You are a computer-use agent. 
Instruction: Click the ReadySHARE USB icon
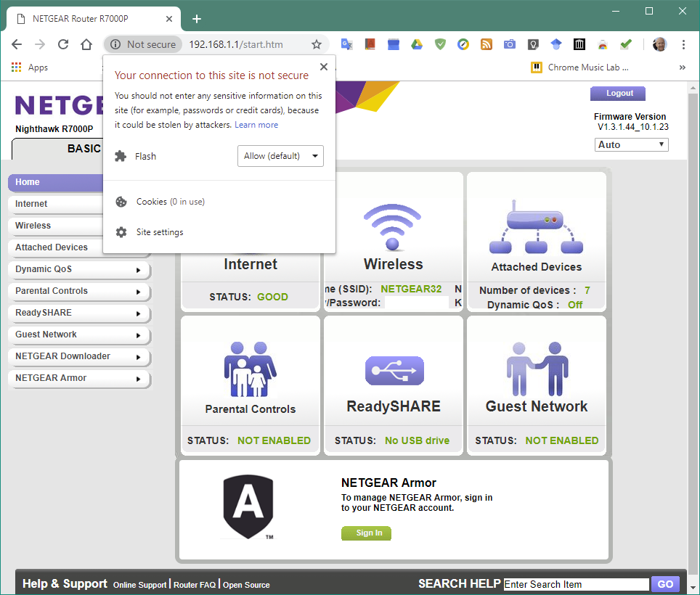(x=394, y=370)
